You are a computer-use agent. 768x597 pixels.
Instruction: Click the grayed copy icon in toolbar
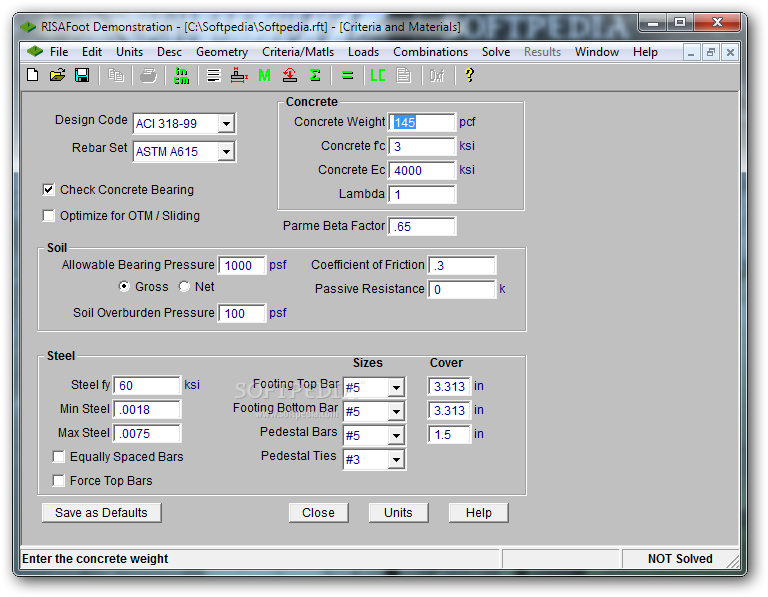tap(116, 75)
